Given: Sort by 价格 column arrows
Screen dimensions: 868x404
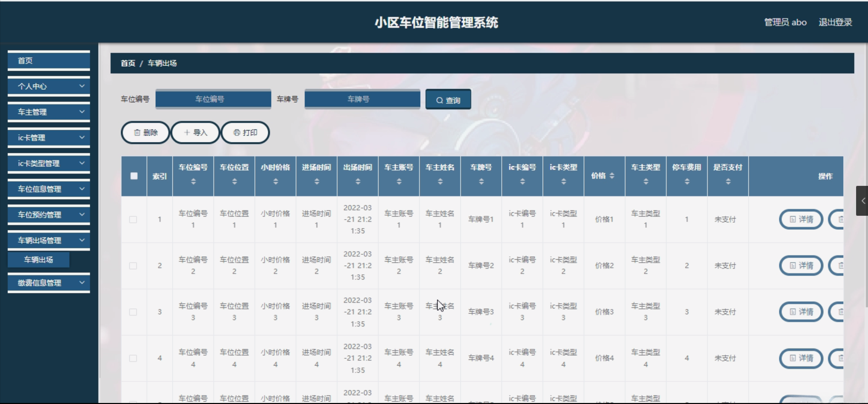Looking at the screenshot, I should click(x=612, y=176).
